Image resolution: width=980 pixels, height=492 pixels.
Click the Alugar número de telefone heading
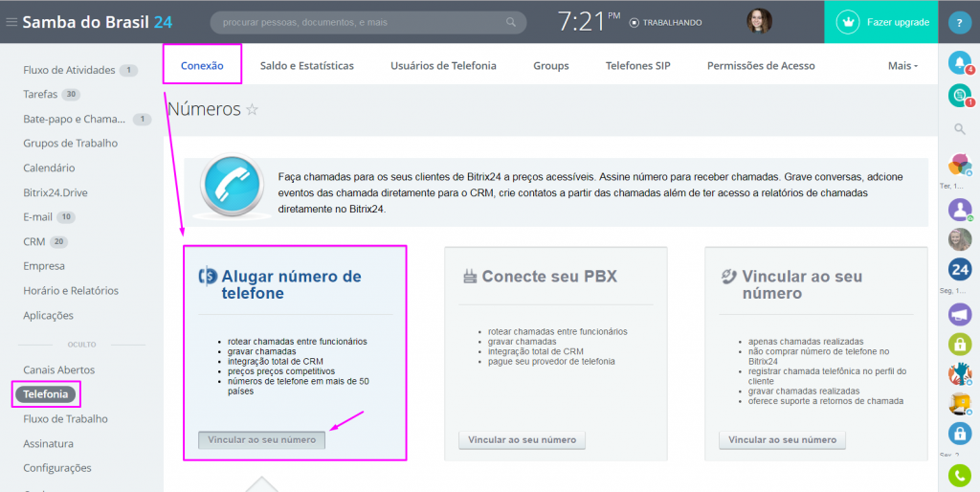[x=291, y=284]
